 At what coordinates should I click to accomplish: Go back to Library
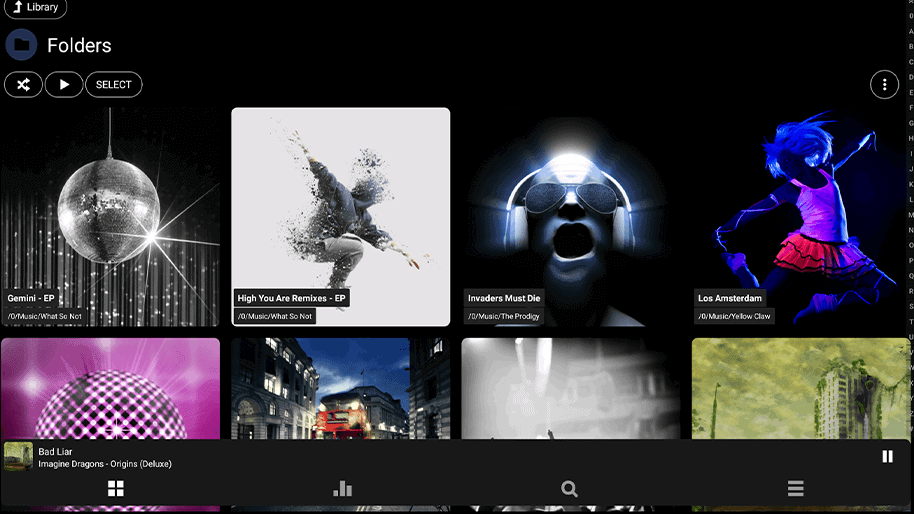[x=35, y=8]
